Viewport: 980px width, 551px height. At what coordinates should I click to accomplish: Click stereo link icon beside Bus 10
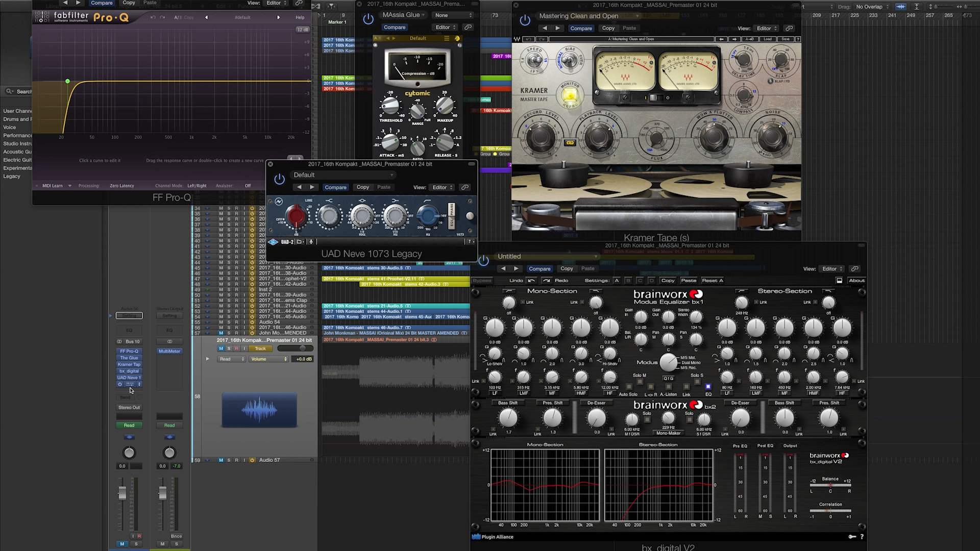pyautogui.click(x=119, y=342)
